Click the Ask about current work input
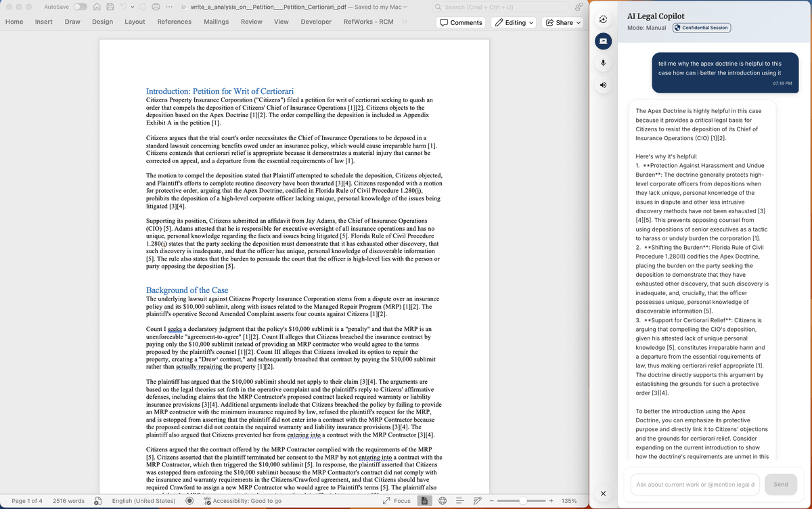812x509 pixels. point(695,484)
